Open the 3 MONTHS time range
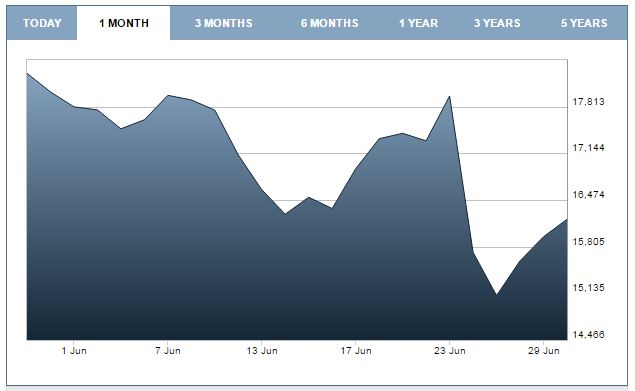This screenshot has height=391, width=635. tap(224, 23)
